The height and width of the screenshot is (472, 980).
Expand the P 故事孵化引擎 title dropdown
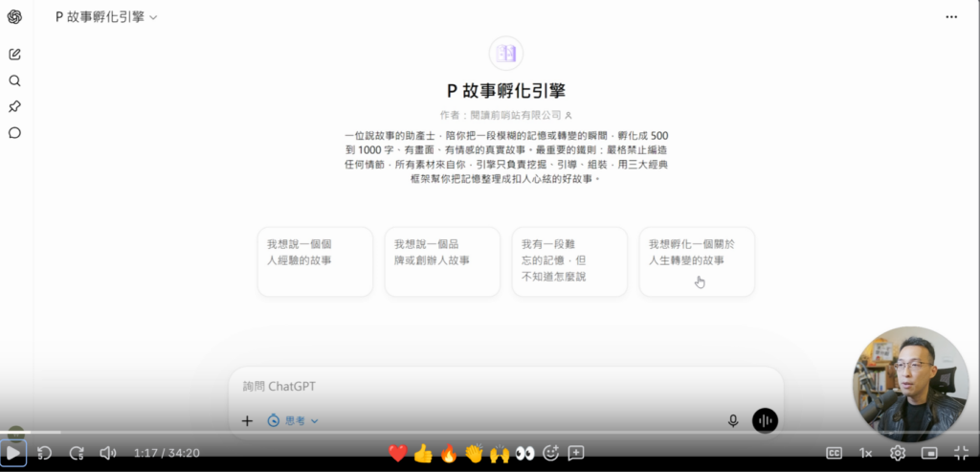coord(106,17)
